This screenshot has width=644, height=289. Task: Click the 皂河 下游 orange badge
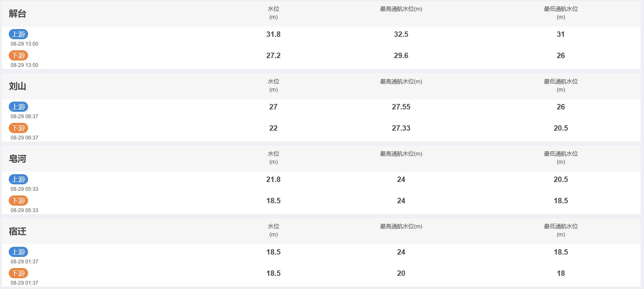tap(18, 201)
